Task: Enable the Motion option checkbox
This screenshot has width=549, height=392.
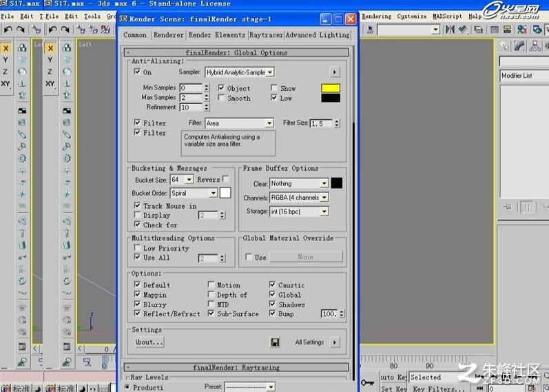Action: [x=211, y=285]
